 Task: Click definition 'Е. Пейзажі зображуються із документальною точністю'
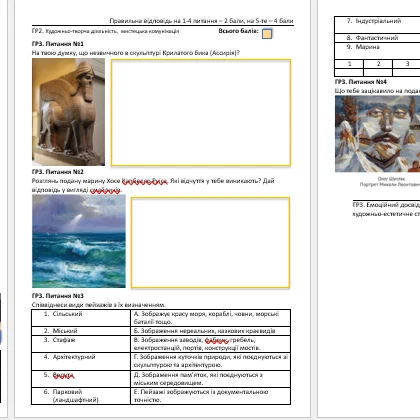[210, 396]
